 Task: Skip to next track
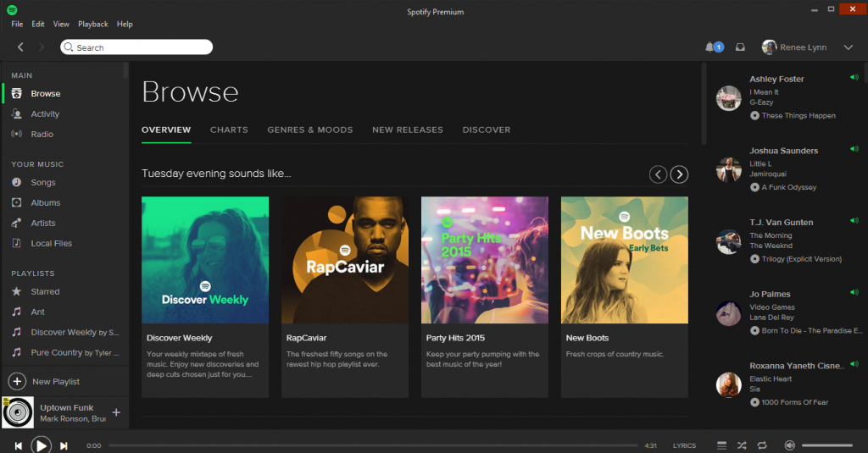pos(64,446)
